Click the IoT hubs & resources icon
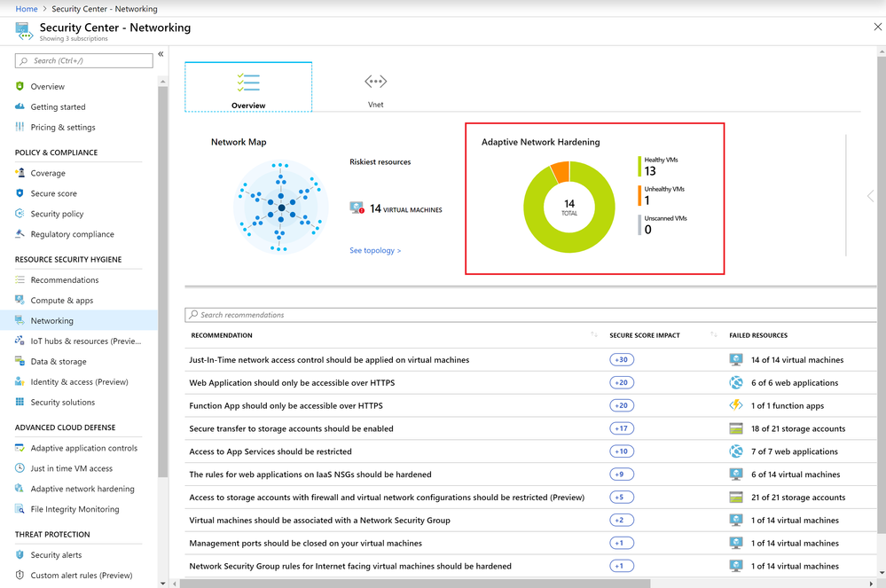The image size is (886, 588). [x=20, y=341]
